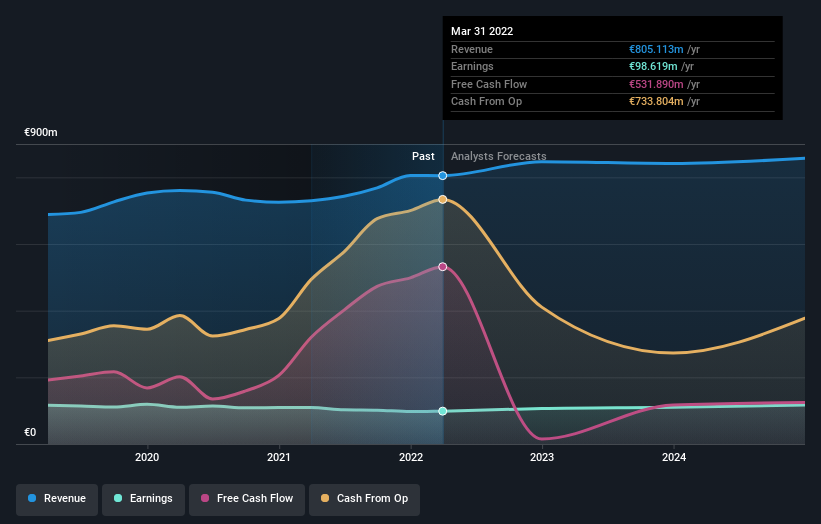821x524 pixels.
Task: Click the Analysts Forecasts label
Action: [498, 156]
